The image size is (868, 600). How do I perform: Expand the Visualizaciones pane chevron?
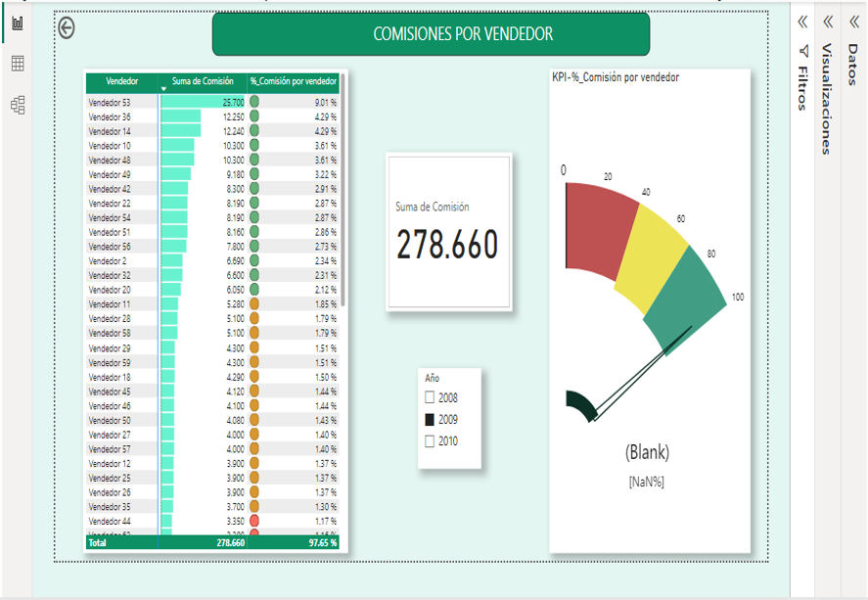click(x=828, y=23)
